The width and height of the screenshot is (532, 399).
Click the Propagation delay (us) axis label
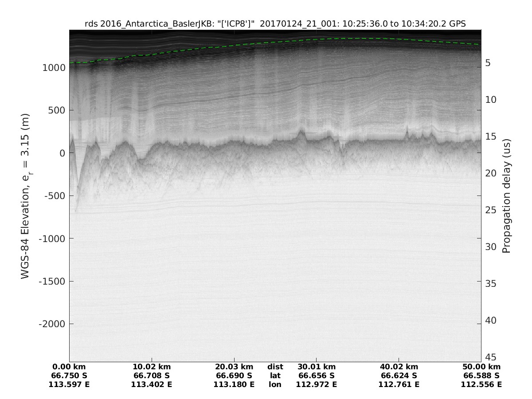506,196
